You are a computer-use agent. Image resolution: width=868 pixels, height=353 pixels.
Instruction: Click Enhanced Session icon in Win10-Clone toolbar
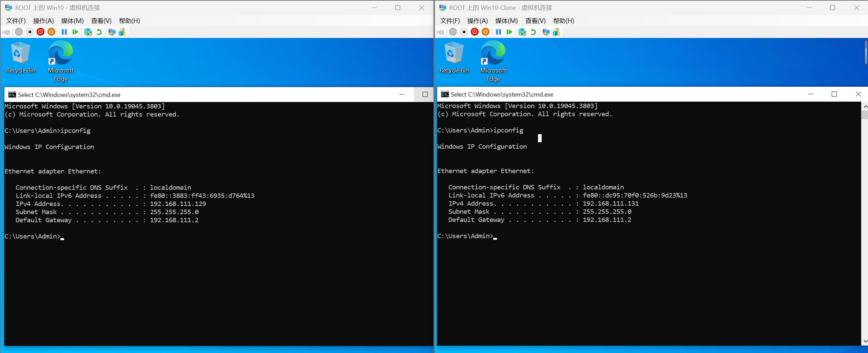546,32
